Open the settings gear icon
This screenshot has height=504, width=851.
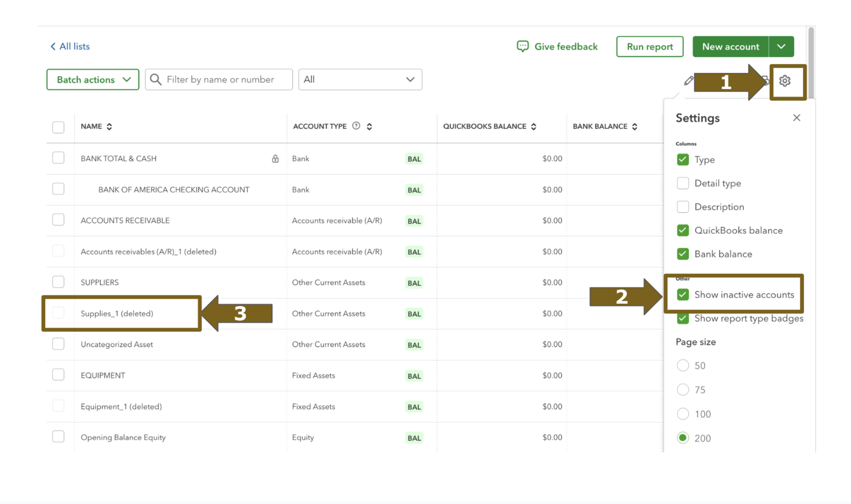pos(785,81)
